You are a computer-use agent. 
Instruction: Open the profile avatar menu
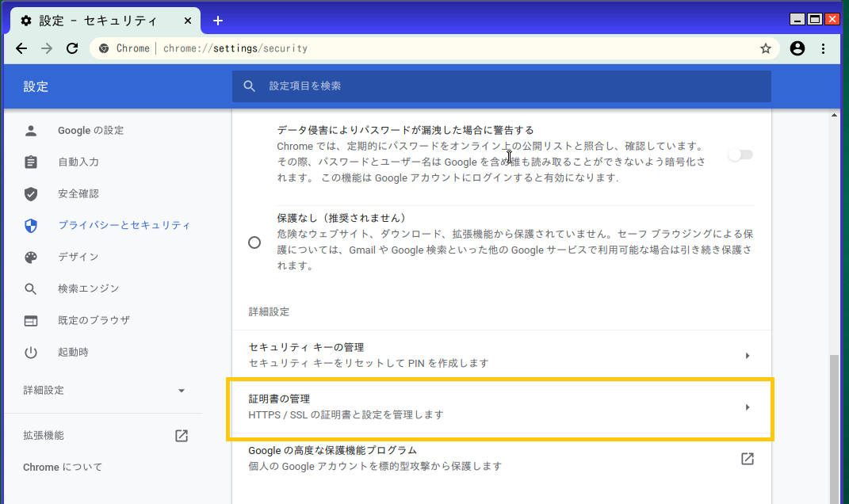tap(797, 48)
